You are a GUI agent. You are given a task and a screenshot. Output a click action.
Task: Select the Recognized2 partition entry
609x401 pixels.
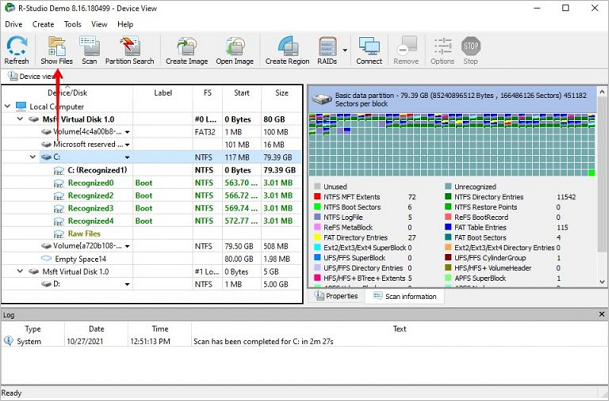coord(90,195)
